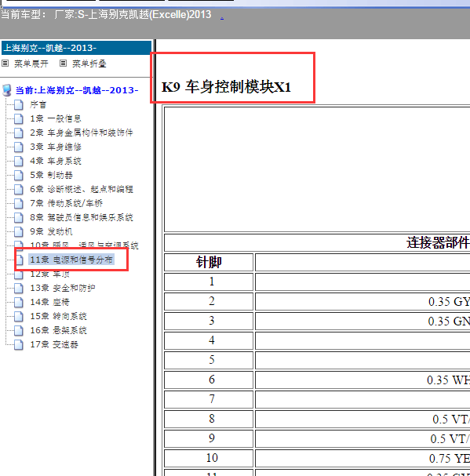Click page icon beside 5章 制动器
The height and width of the screenshot is (476, 470).
[x=19, y=175]
